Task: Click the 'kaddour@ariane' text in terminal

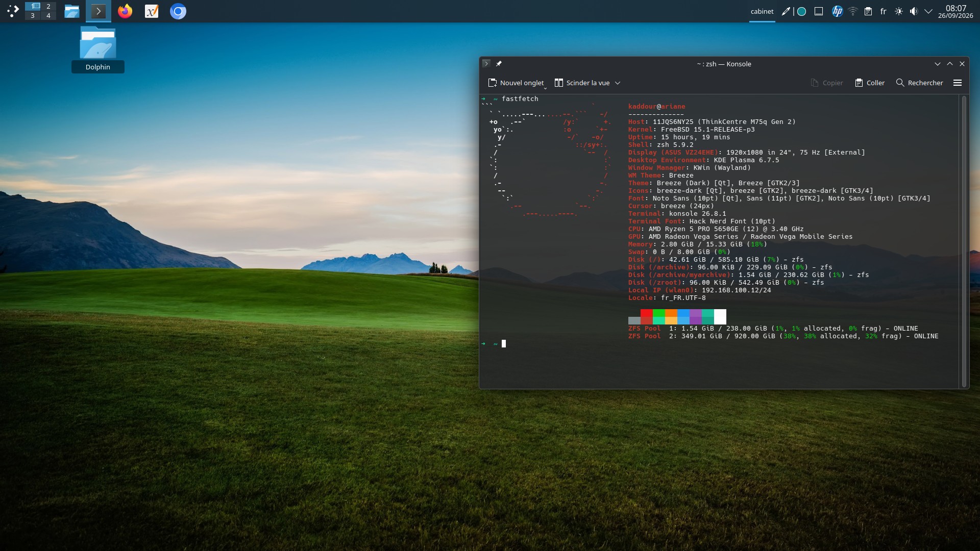Action: coord(656,107)
